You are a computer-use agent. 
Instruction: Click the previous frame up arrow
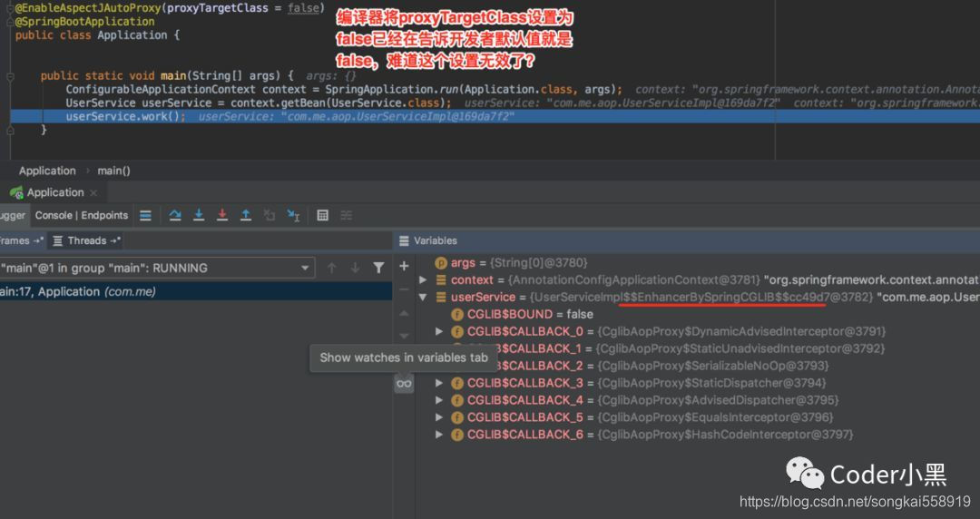pos(332,268)
